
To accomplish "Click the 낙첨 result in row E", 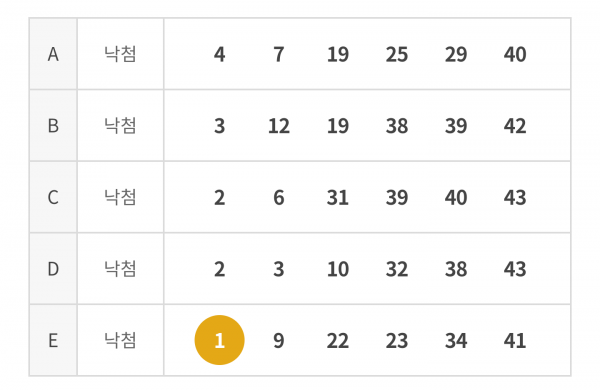I will (x=120, y=340).
